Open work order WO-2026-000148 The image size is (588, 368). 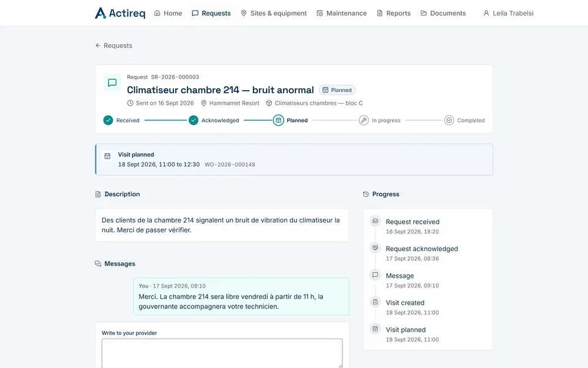230,164
